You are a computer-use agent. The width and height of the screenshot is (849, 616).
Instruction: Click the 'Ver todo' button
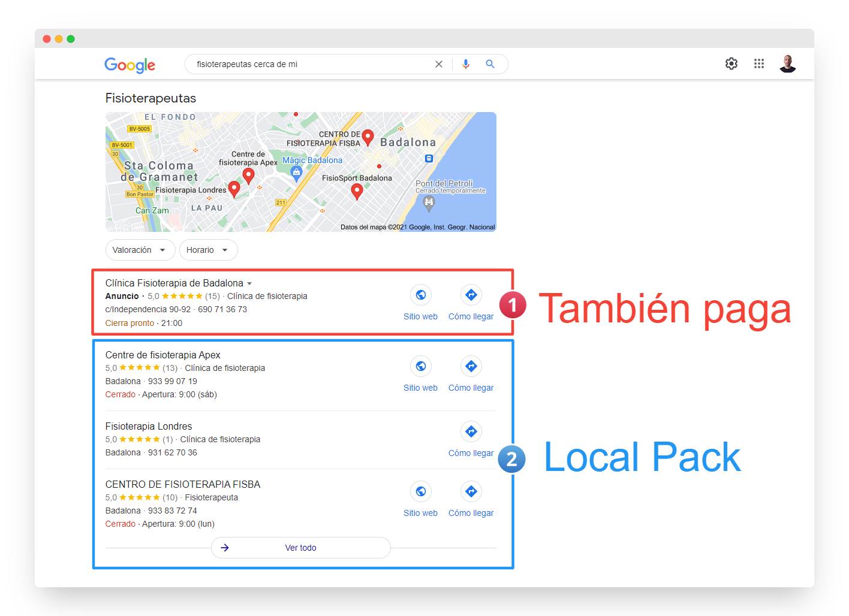[x=301, y=548]
